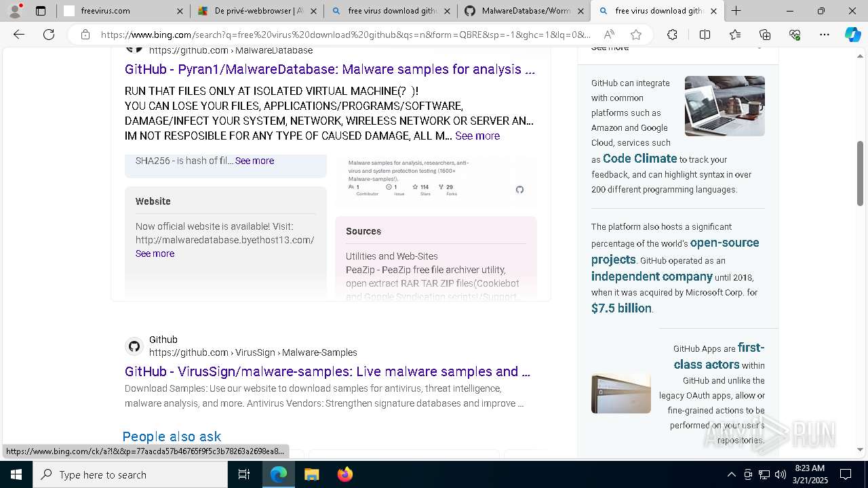Viewport: 868px width, 488px height.
Task: Open the notification center icon
Action: click(846, 474)
